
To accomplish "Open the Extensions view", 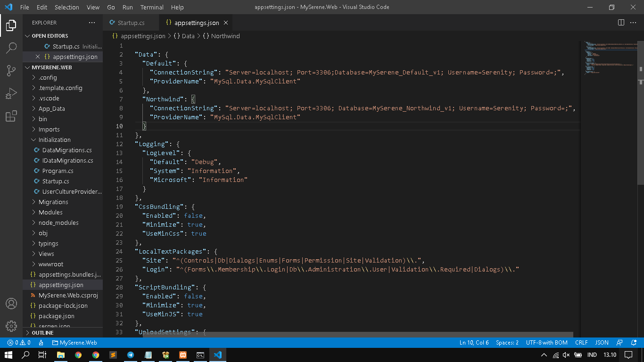I will click(x=11, y=116).
